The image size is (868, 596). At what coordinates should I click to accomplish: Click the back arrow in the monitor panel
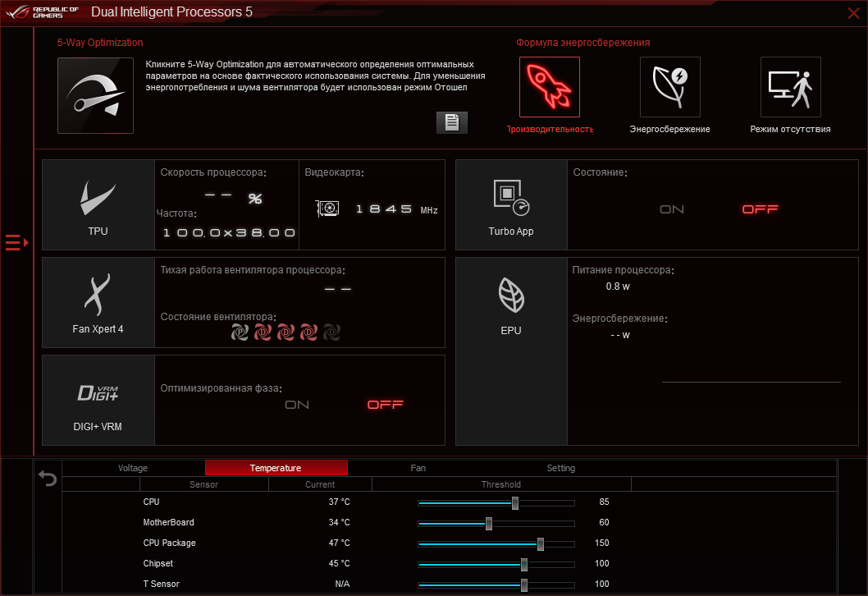point(48,478)
